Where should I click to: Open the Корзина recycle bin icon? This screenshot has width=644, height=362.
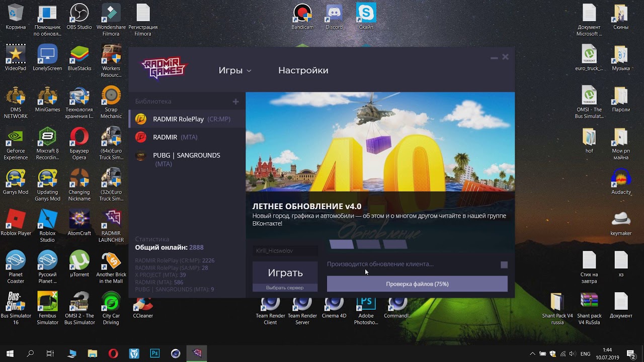click(x=16, y=18)
